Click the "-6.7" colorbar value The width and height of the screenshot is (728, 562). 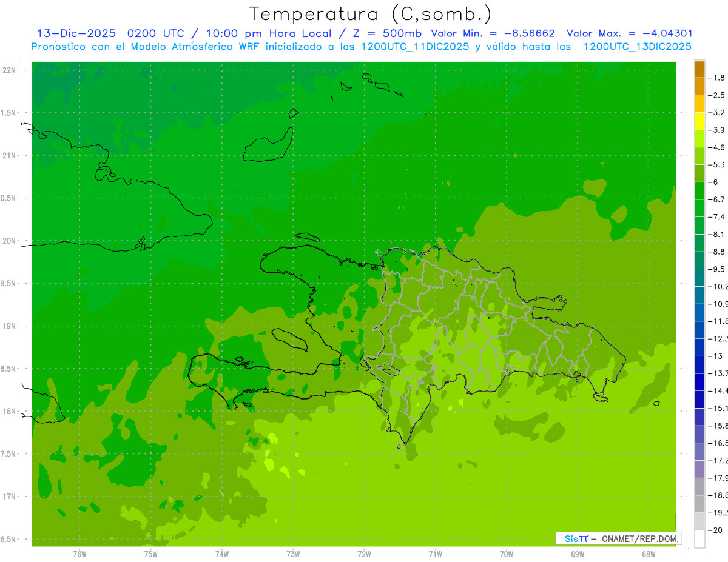click(x=716, y=199)
